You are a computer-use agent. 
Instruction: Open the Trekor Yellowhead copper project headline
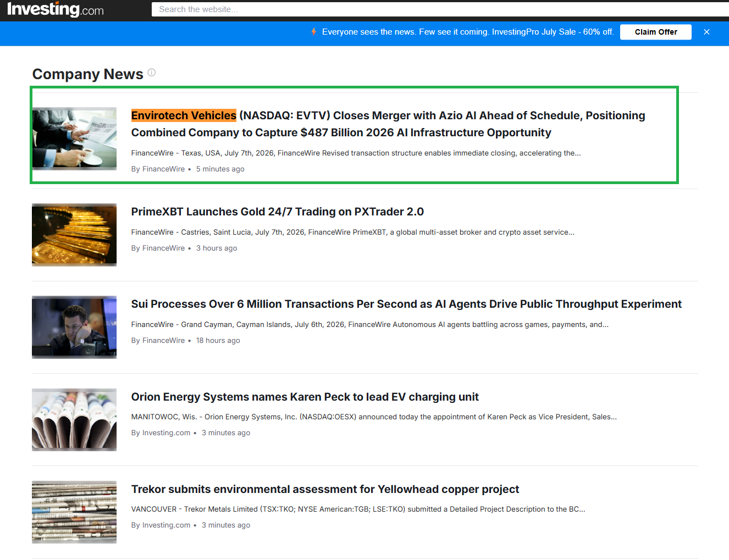pos(325,489)
